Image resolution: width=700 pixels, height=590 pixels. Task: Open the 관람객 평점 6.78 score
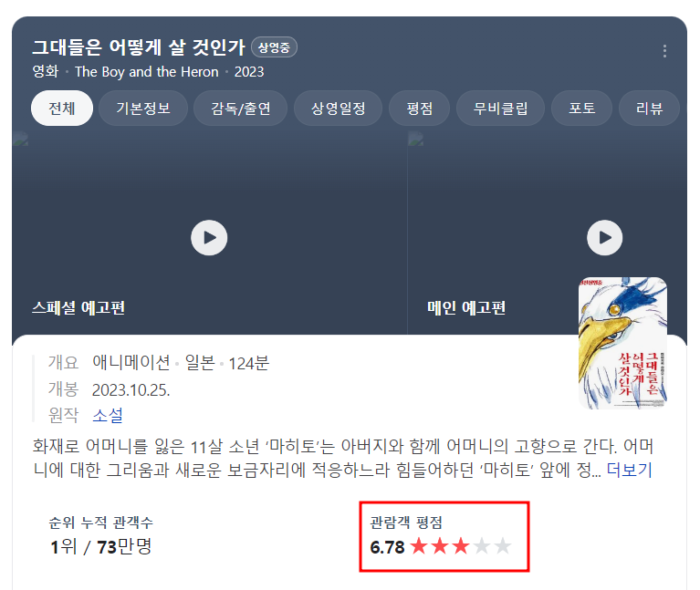pos(387,547)
